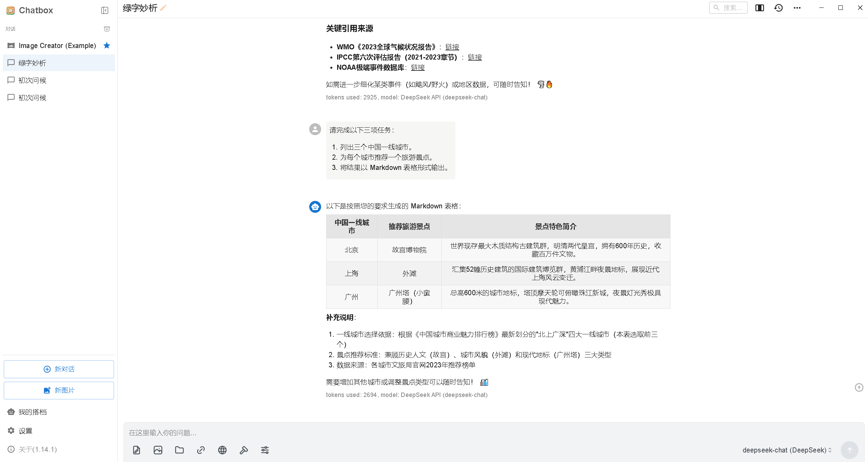Click the scroll-to-top arrow button
This screenshot has height=462, width=868.
[x=859, y=387]
